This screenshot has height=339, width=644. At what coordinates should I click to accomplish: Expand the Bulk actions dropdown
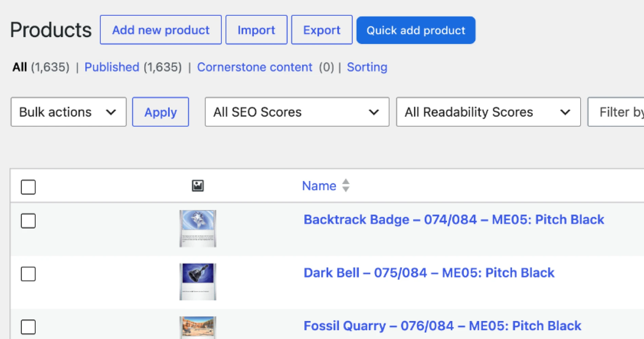(x=69, y=112)
